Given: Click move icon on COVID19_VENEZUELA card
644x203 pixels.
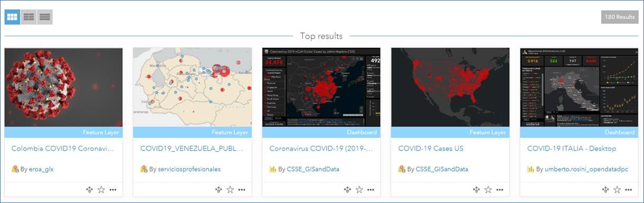Looking at the screenshot, I should [218, 190].
